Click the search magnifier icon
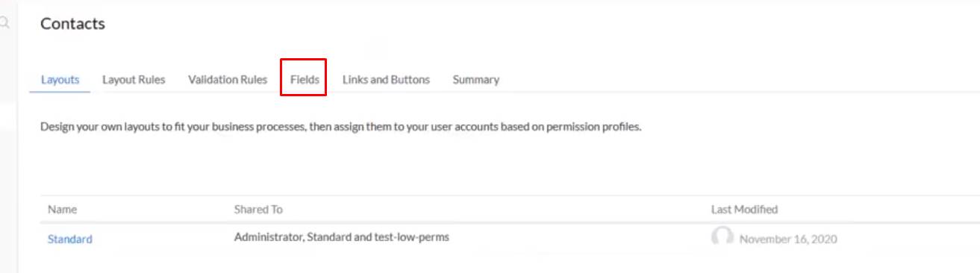 point(4,23)
